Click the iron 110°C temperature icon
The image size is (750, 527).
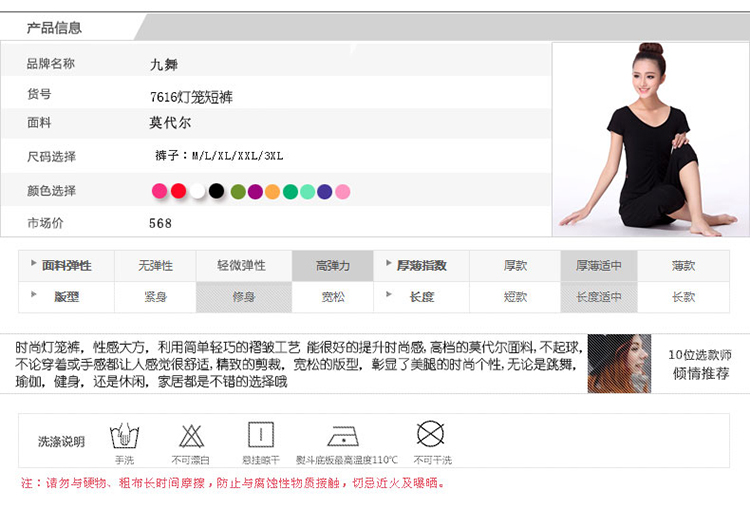343,436
